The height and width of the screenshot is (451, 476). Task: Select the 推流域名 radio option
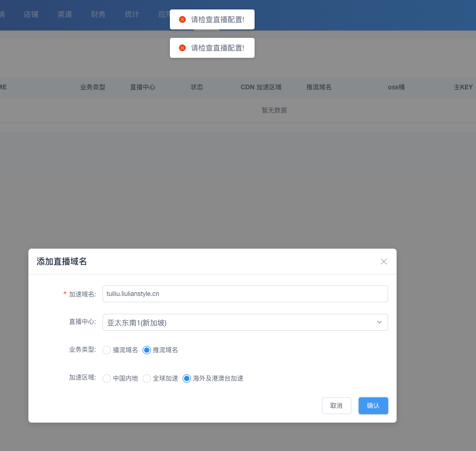[x=160, y=350]
